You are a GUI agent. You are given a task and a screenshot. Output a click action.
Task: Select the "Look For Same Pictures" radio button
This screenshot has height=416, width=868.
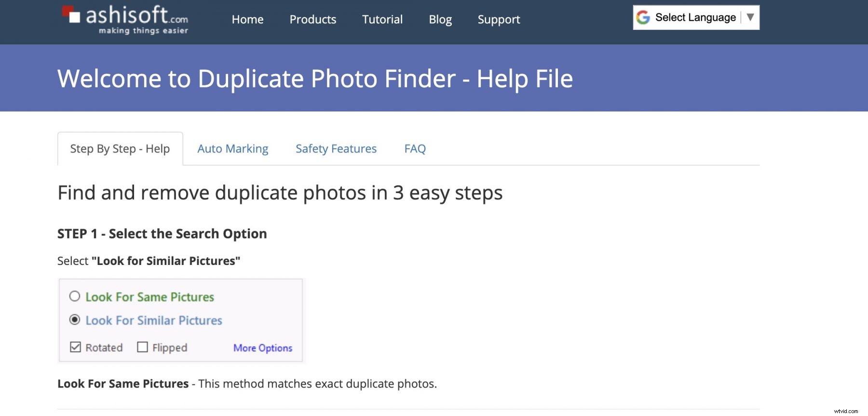(74, 297)
